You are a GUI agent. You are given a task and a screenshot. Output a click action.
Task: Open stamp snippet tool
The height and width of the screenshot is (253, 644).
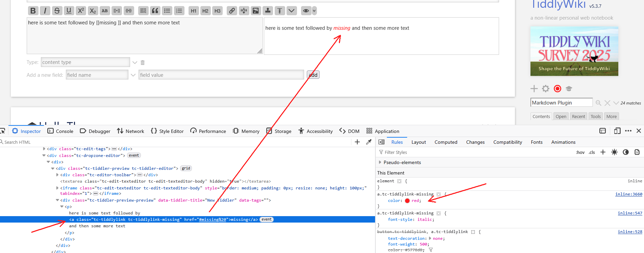pos(268,11)
